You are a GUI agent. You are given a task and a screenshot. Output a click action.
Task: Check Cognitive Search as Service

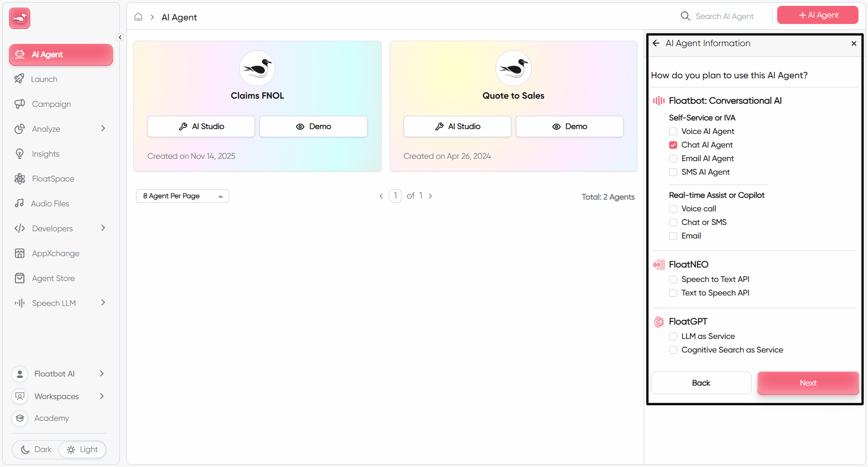coord(673,350)
